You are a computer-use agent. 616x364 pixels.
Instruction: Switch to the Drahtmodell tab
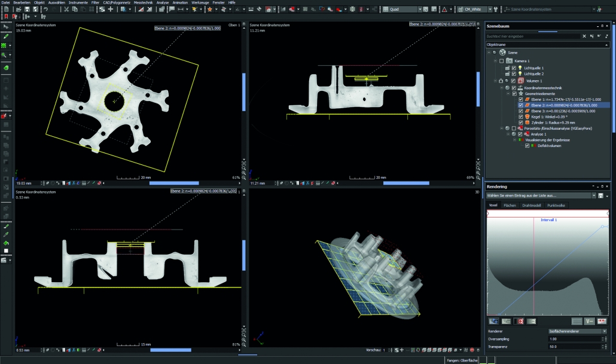point(531,205)
